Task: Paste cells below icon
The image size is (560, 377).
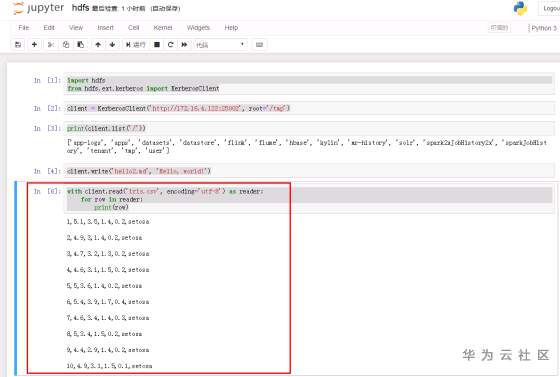Action: 81,45
